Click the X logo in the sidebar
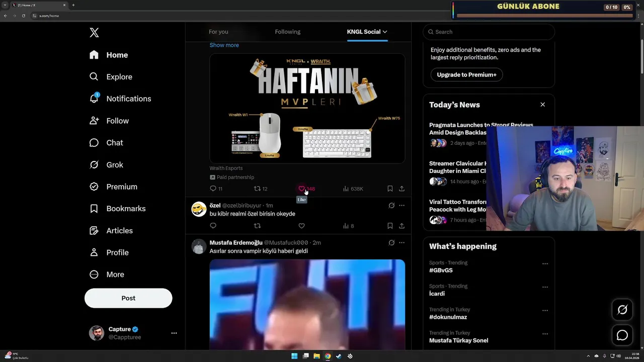 point(94,33)
